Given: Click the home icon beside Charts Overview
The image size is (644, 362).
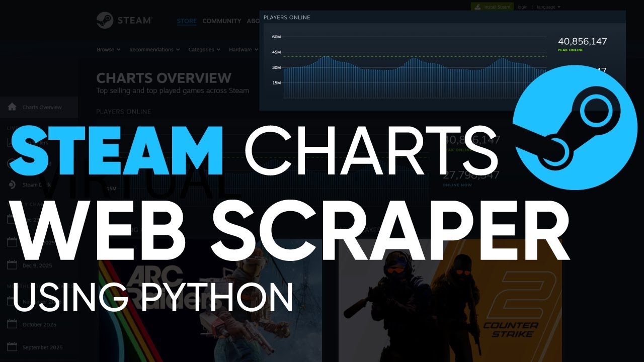Looking at the screenshot, I should (x=13, y=107).
